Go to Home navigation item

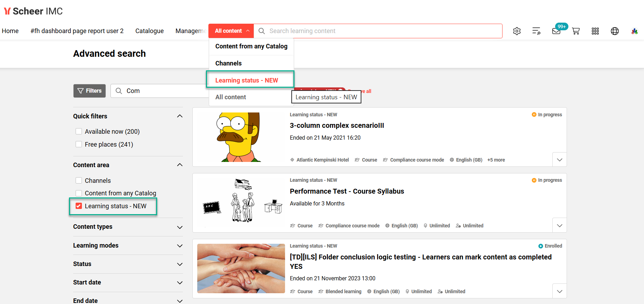click(10, 31)
